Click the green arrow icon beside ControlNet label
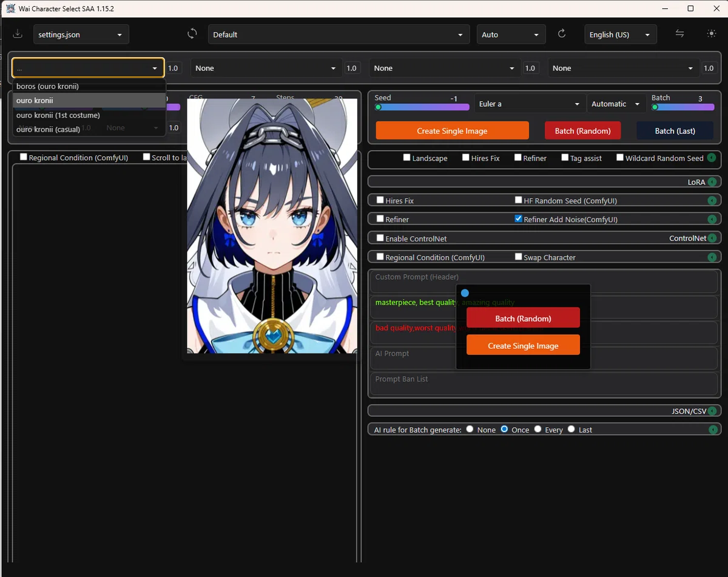Viewport: 728px width, 577px height. (x=712, y=238)
